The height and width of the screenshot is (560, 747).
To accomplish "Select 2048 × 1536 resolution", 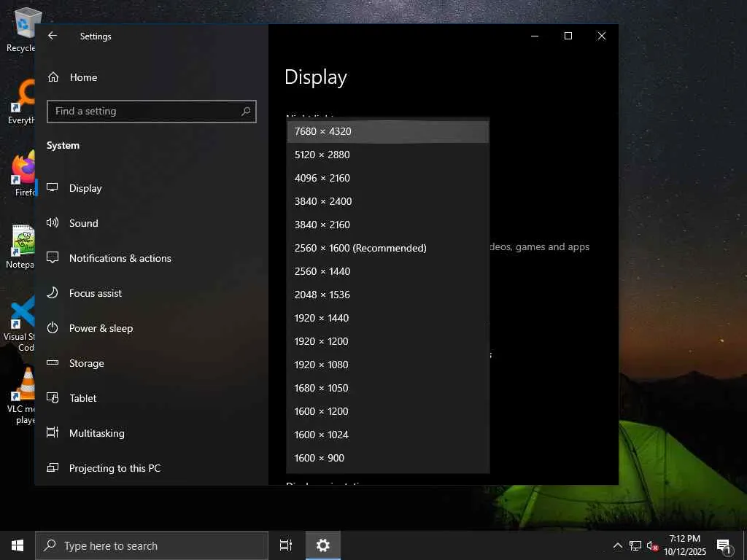I will (x=388, y=295).
